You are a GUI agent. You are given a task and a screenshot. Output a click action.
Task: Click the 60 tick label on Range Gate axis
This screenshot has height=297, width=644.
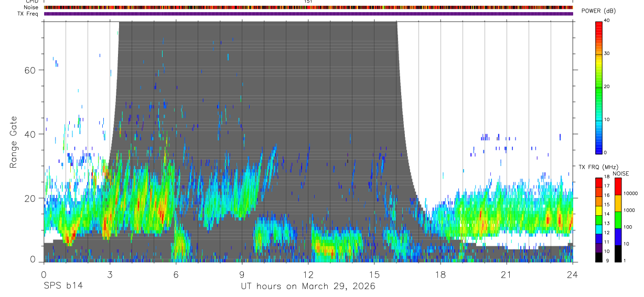30,70
